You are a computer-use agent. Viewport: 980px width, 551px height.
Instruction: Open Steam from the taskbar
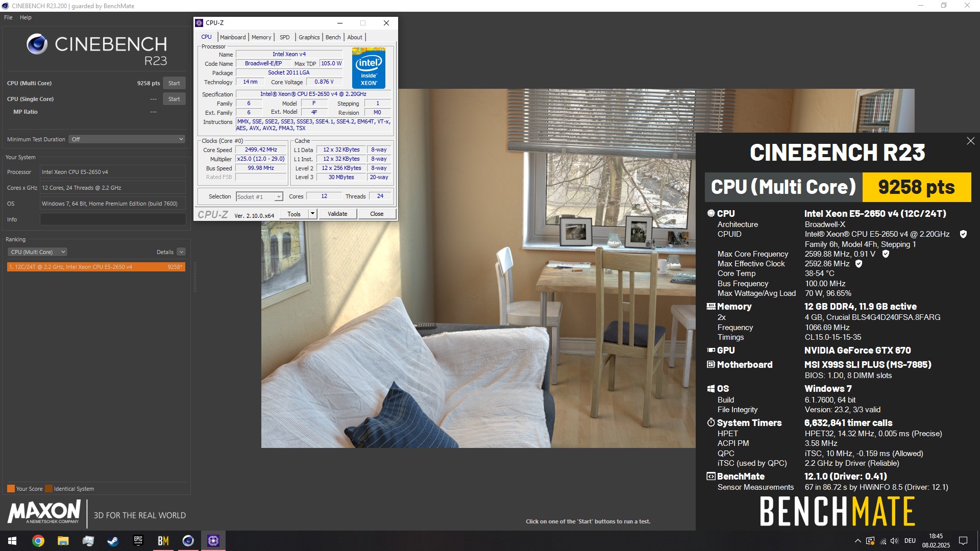coord(113,541)
